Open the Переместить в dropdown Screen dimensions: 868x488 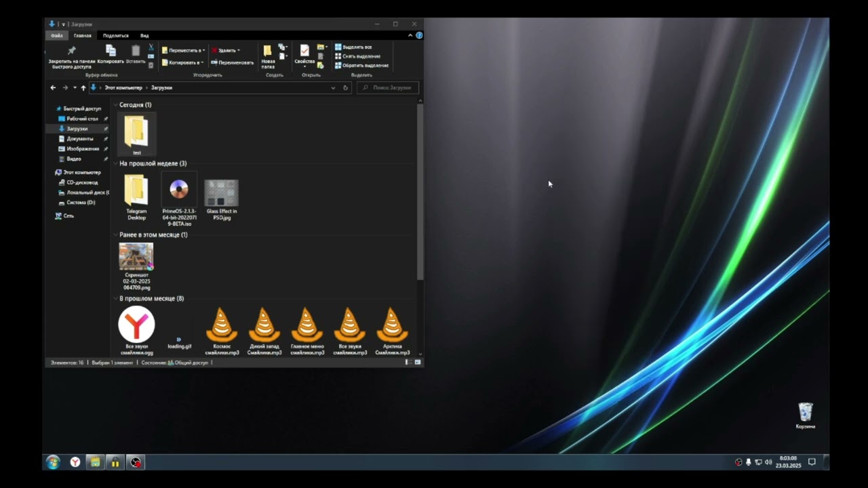183,50
